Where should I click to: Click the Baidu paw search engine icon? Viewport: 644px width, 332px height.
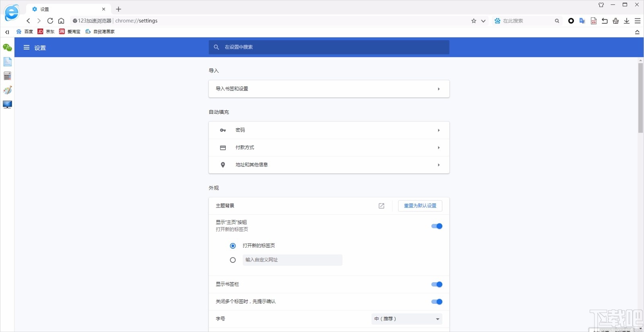pos(497,21)
